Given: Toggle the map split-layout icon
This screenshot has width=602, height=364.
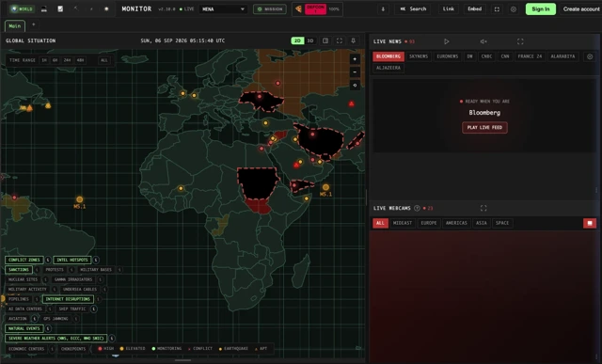Looking at the screenshot, I should (325, 40).
